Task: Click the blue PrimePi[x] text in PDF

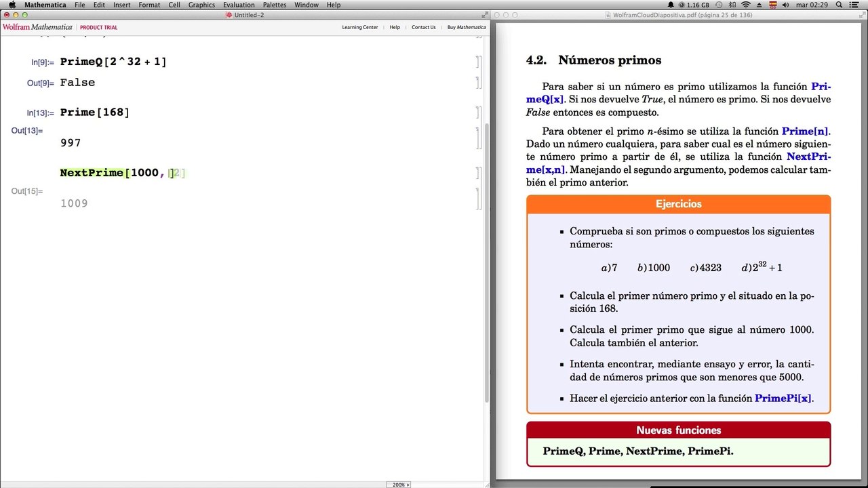Action: pyautogui.click(x=783, y=399)
